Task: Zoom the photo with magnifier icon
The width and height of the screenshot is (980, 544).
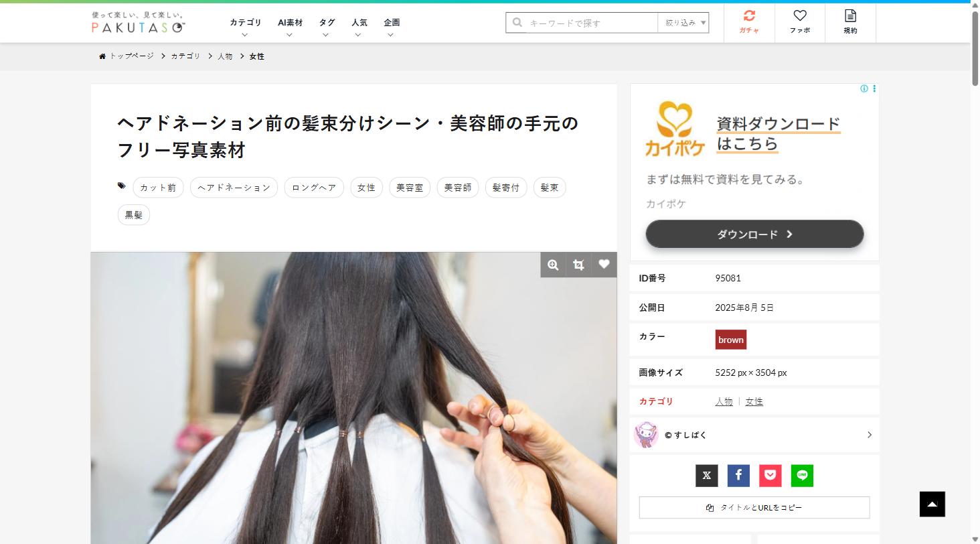Action: pos(553,265)
